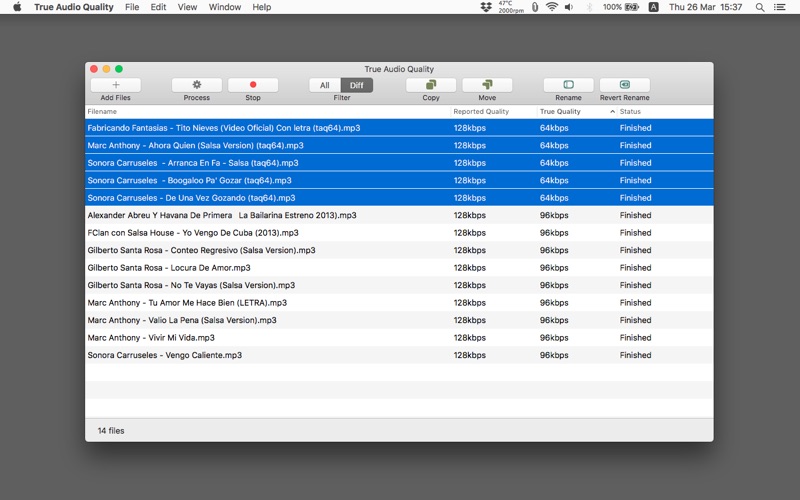
Task: Click the 14 files status bar label
Action: [x=111, y=431]
